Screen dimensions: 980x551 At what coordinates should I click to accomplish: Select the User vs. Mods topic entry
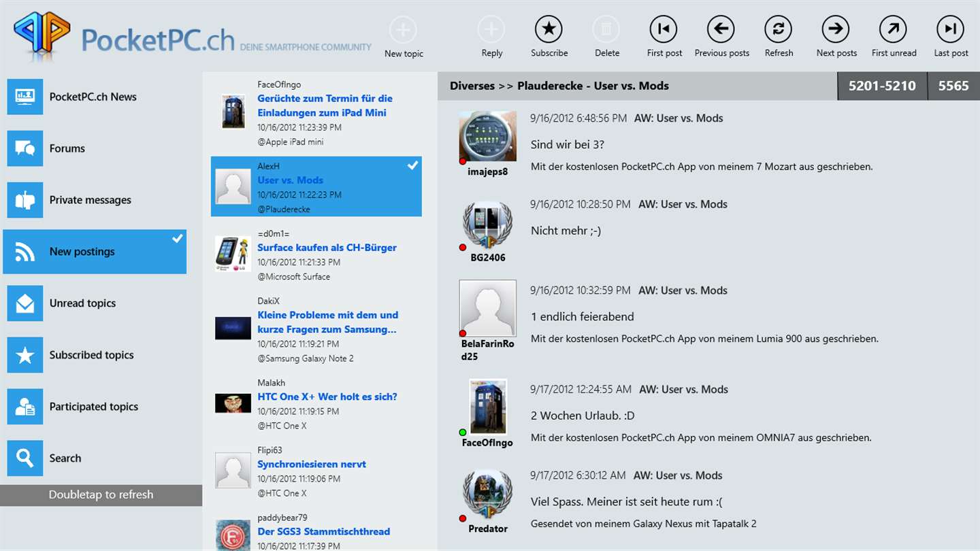(316, 187)
